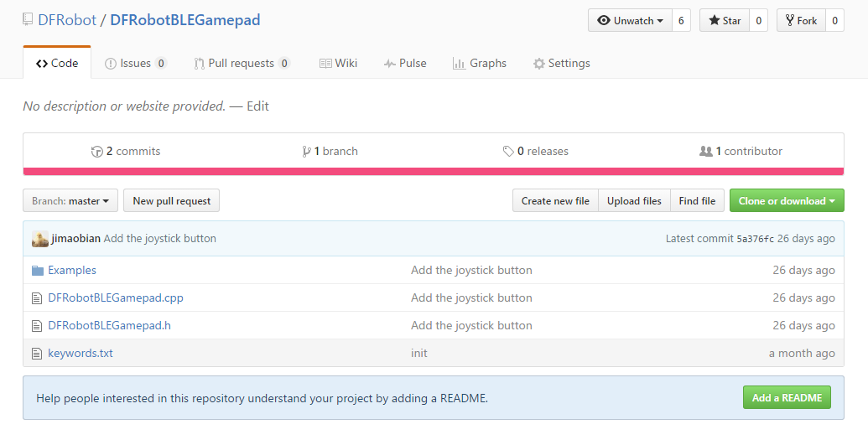Open the commit message in the Examples row
868x445 pixels.
pyautogui.click(x=471, y=270)
